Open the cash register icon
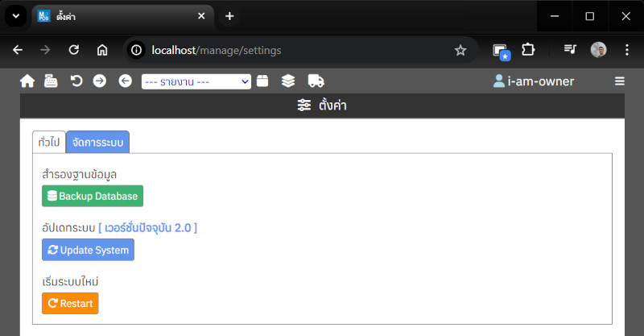644x336 pixels. pos(51,81)
